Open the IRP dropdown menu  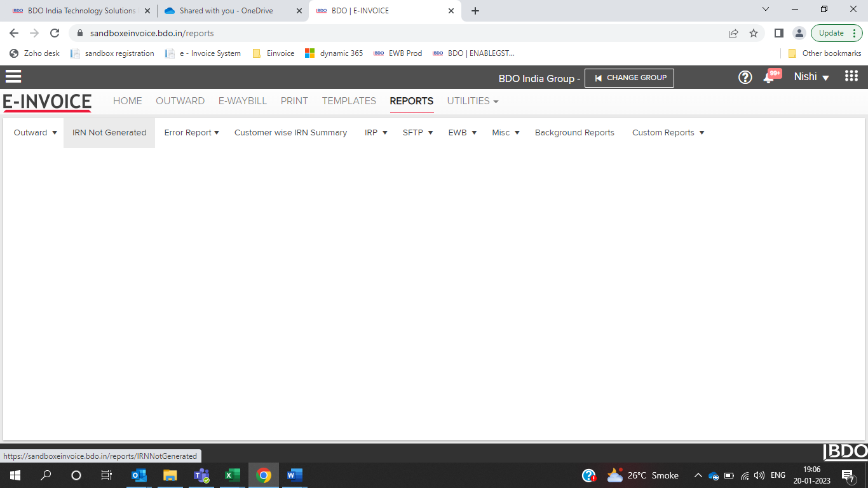(376, 133)
